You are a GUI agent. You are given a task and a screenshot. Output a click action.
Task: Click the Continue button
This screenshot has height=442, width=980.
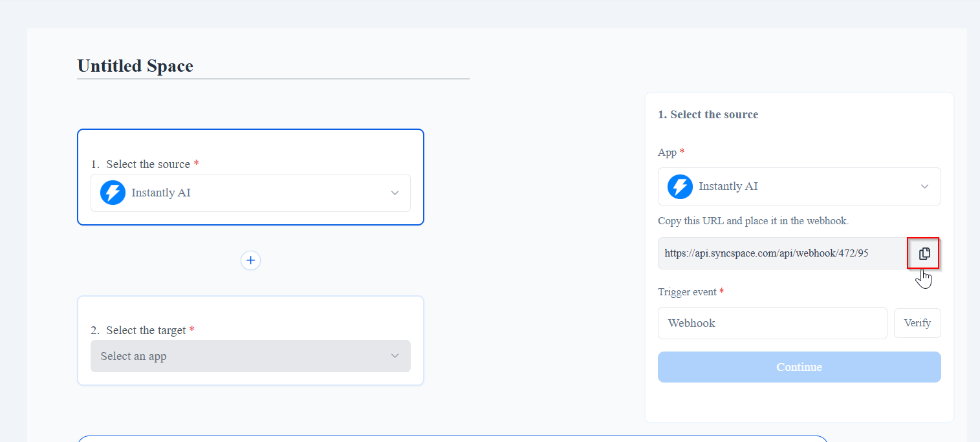pos(799,367)
